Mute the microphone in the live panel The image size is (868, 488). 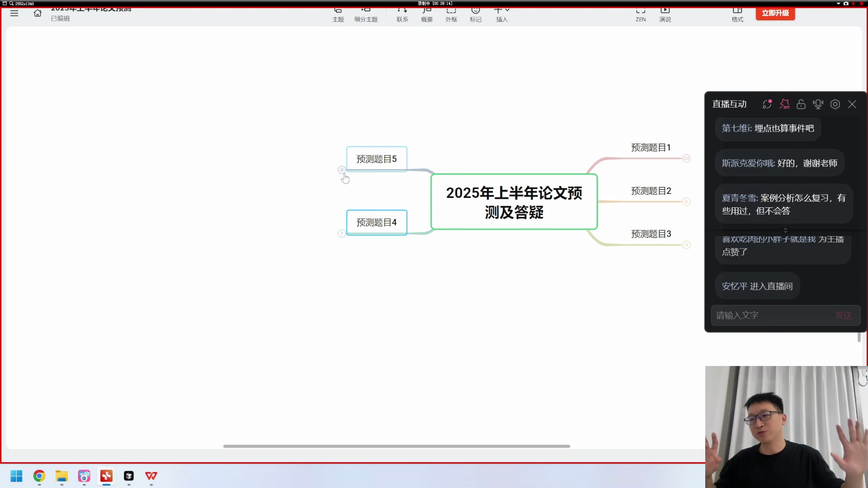(818, 104)
